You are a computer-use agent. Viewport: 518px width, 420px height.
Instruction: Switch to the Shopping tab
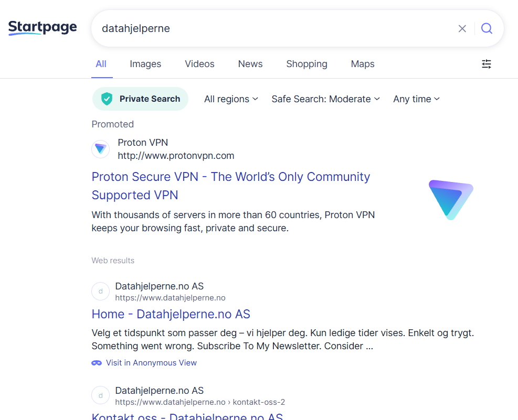point(306,64)
